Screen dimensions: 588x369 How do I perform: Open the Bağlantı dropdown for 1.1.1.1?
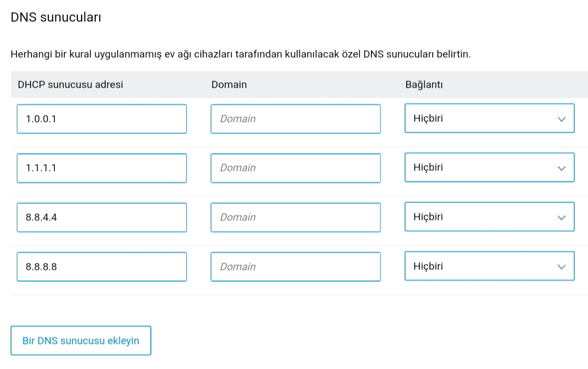tap(489, 167)
